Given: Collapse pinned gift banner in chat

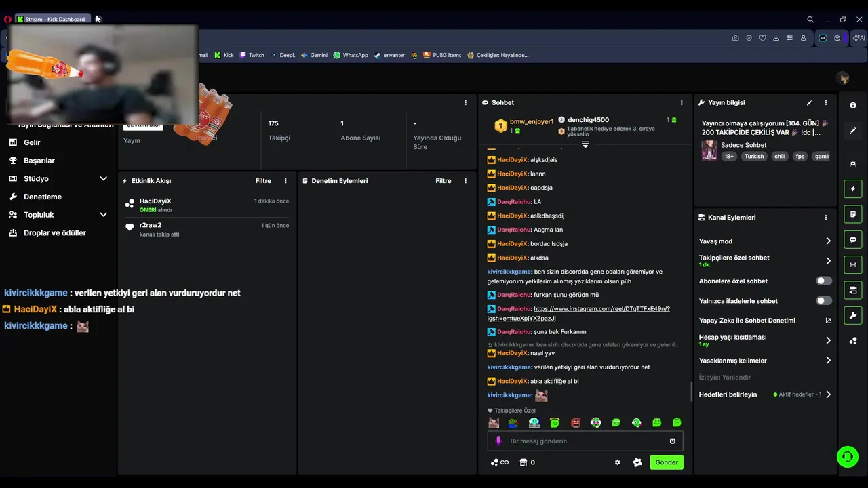Looking at the screenshot, I should click(585, 144).
